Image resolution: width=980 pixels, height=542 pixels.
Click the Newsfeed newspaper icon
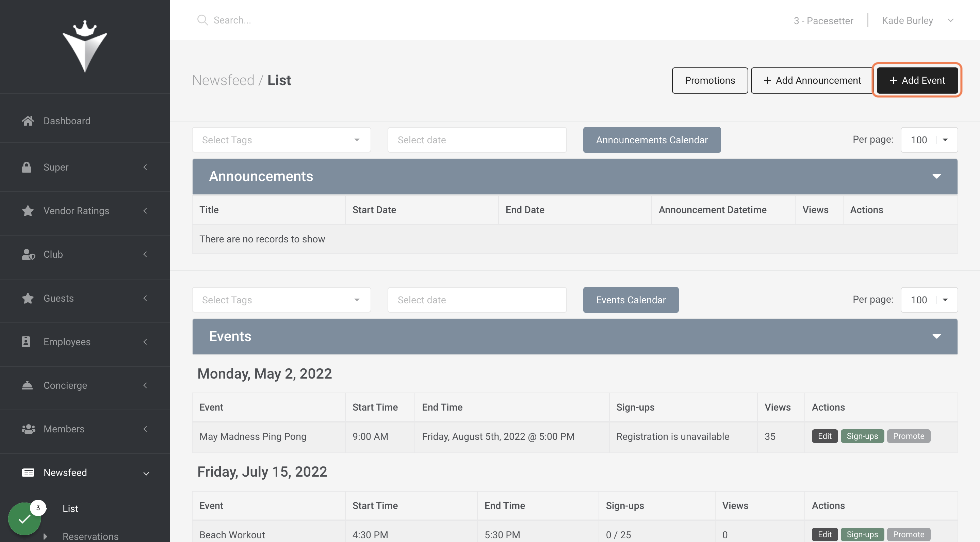click(x=28, y=472)
